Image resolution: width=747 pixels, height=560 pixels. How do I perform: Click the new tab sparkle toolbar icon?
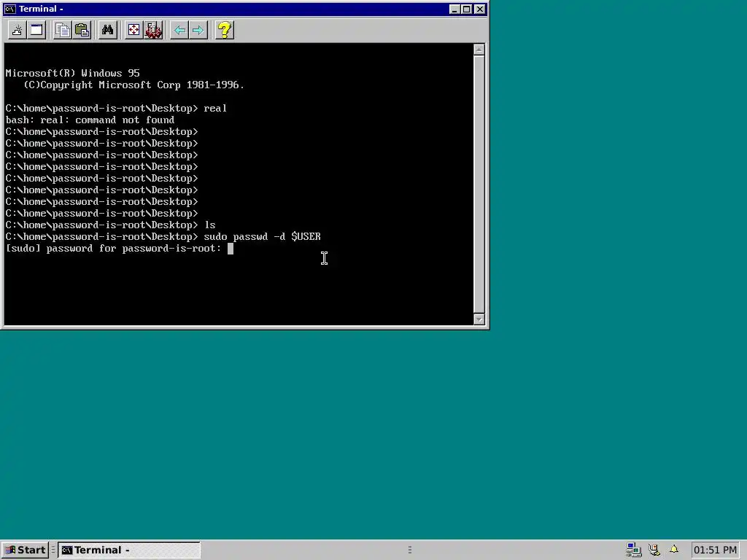click(x=18, y=31)
